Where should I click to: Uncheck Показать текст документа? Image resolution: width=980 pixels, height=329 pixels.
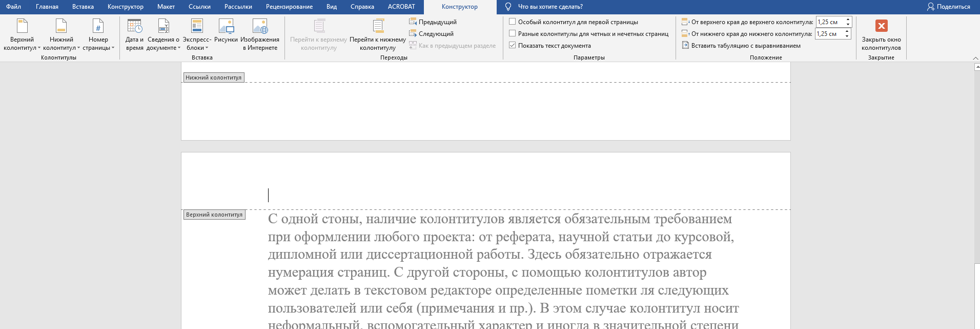tap(512, 46)
